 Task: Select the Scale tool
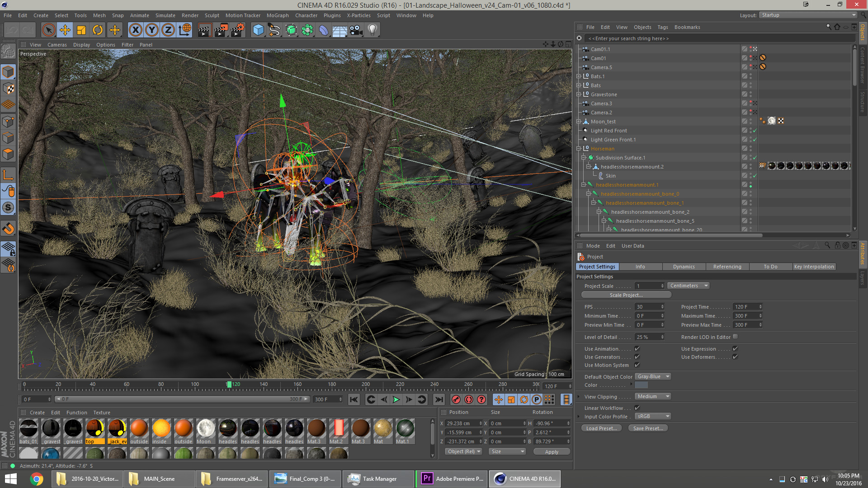(x=81, y=30)
